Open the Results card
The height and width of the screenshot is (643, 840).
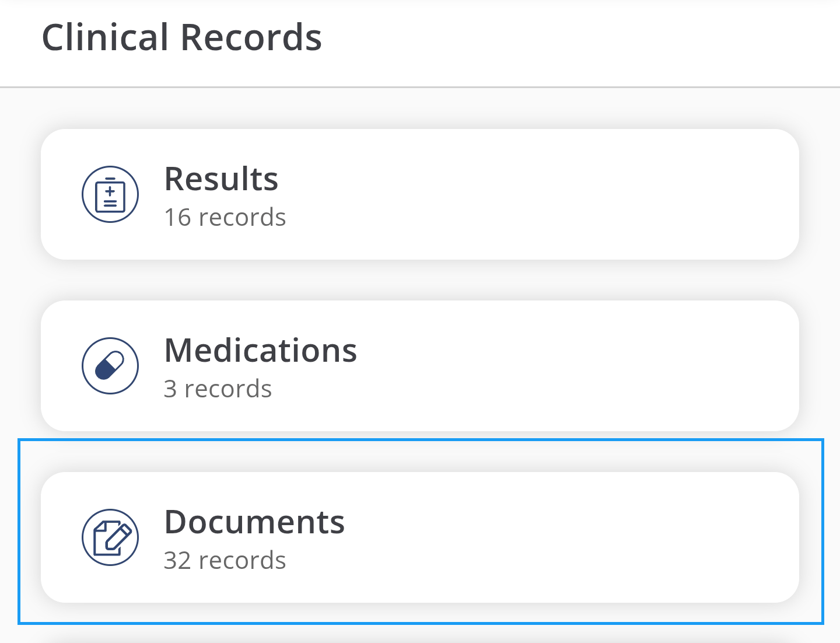[420, 194]
